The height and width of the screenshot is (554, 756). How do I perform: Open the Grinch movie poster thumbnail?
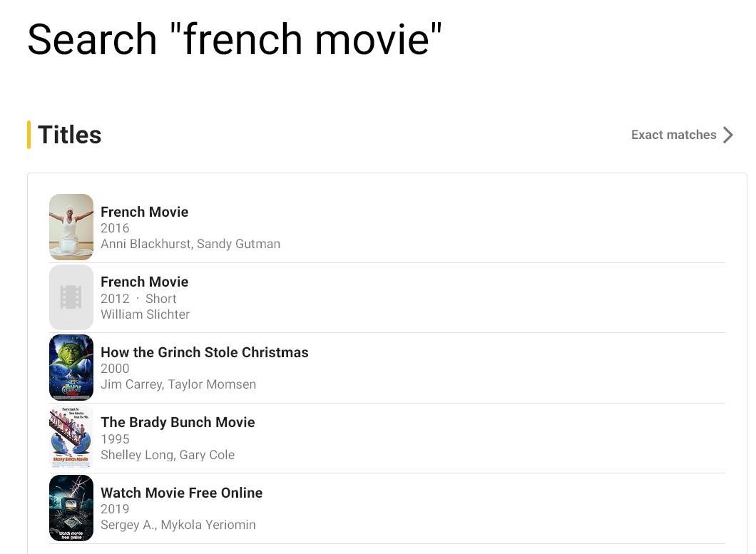[71, 367]
